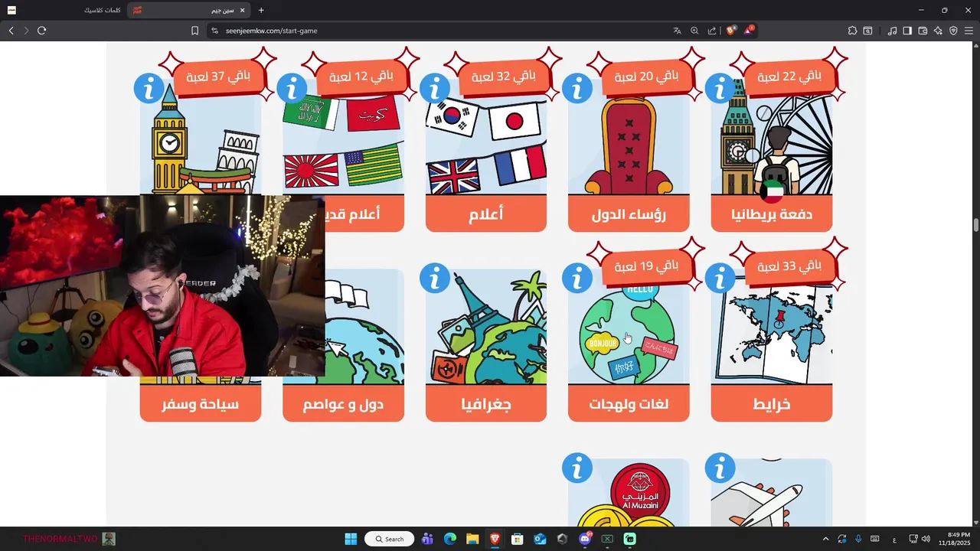Screen dimensions: 980x551
Task: Go back to the previous page
Action: (11, 31)
